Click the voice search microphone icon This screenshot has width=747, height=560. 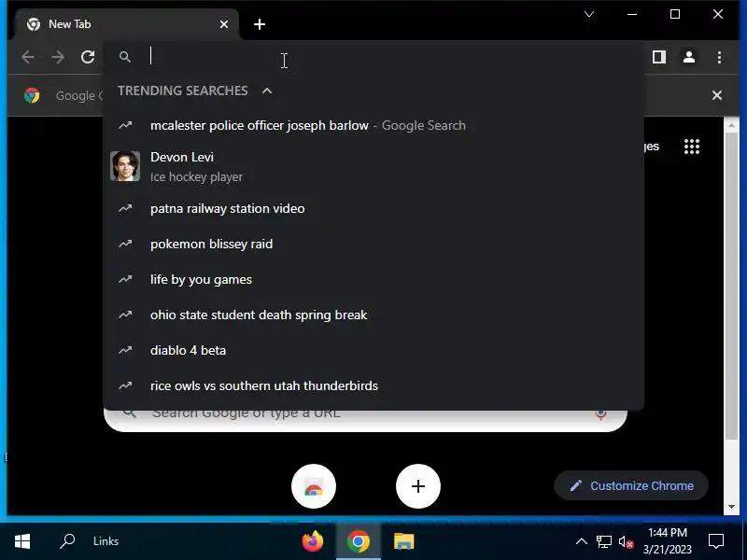600,414
